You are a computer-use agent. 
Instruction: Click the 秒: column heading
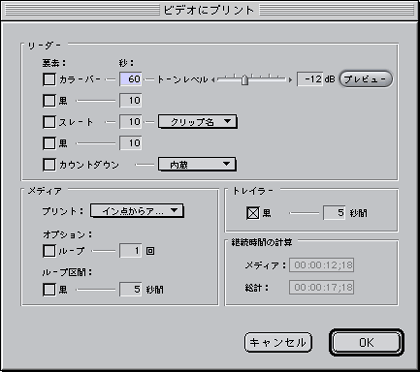click(x=126, y=63)
